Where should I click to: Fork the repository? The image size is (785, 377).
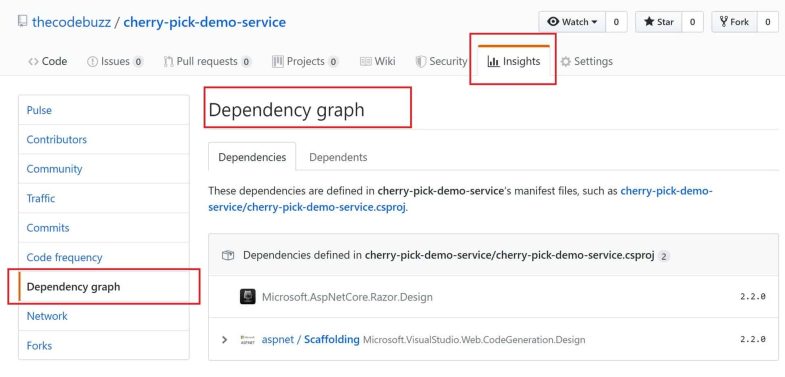734,22
